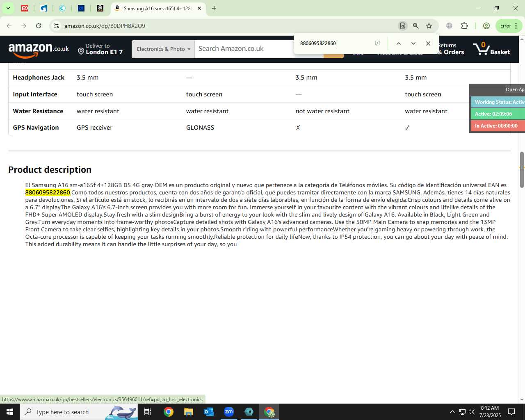Go to next find result

[413, 43]
